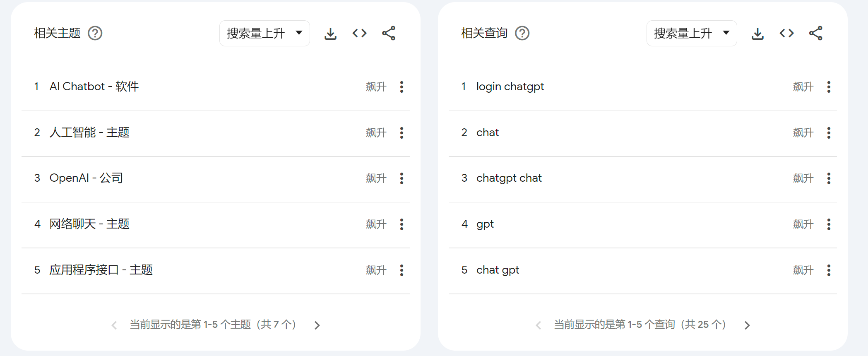This screenshot has width=868, height=356.
Task: Download the 相关查询 data as CSV
Action: 757,34
